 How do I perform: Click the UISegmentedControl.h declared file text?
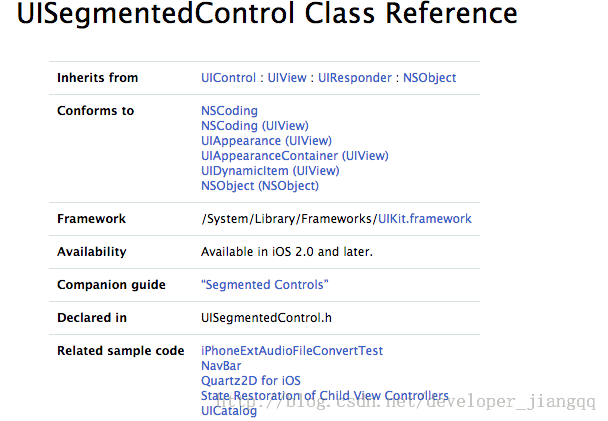click(265, 318)
